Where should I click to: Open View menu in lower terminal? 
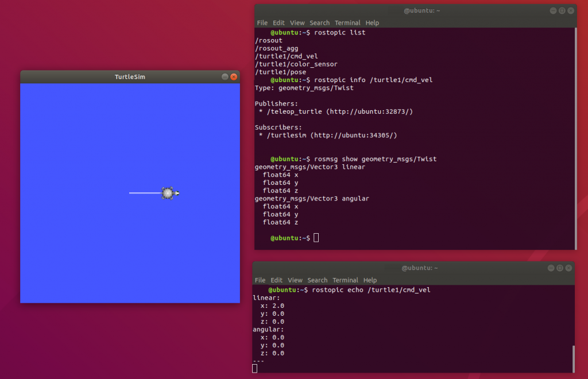[295, 280]
